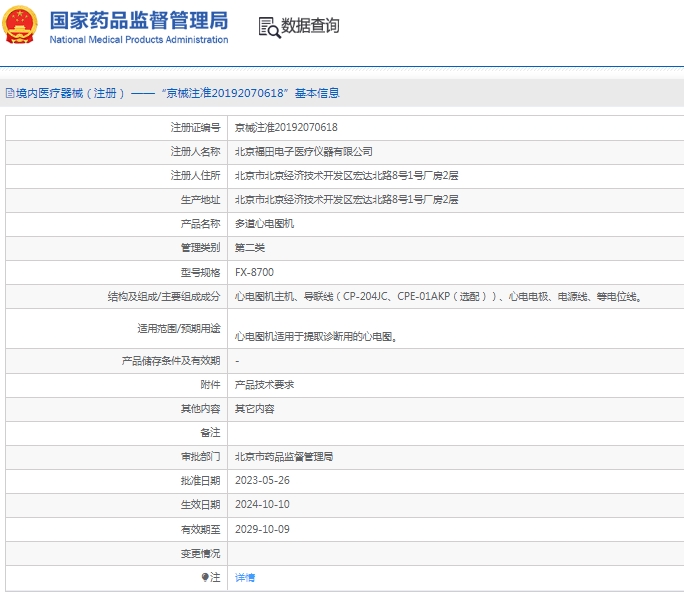Click 心电图机适用于提取诊断用的心电图 text
Image resolution: width=684 pixels, height=598 pixels.
click(316, 337)
